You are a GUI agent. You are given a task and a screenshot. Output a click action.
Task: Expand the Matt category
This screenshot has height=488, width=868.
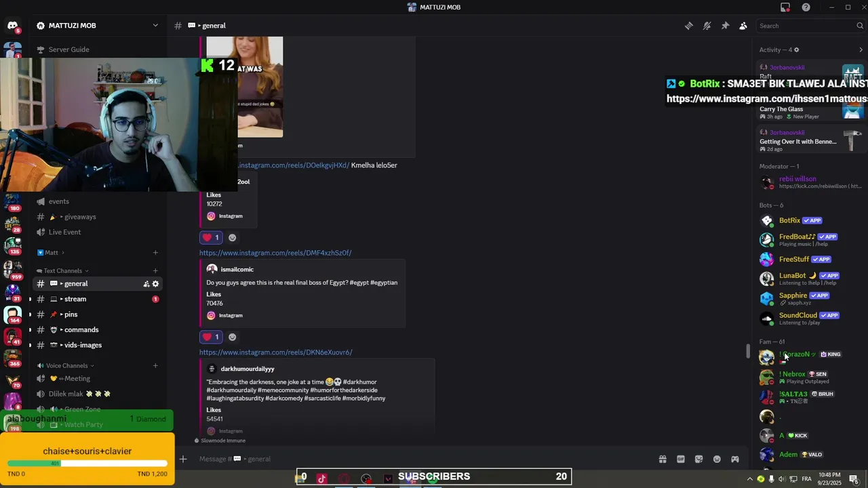pyautogui.click(x=51, y=253)
